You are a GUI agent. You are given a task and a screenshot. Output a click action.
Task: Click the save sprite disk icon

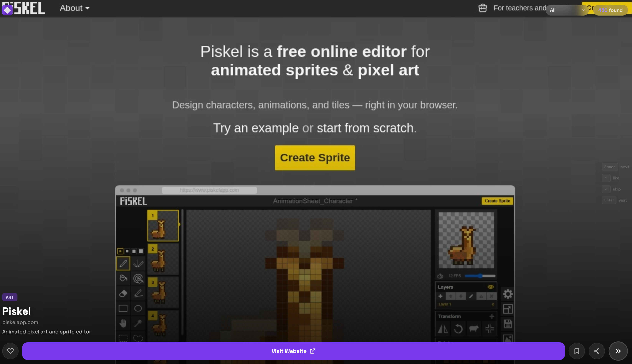pos(508,323)
